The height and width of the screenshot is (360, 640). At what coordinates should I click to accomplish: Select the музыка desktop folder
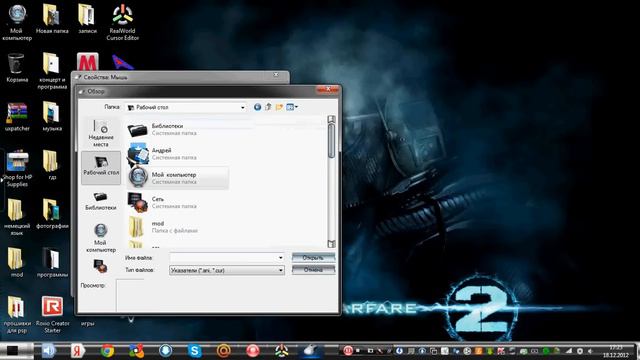(52, 117)
